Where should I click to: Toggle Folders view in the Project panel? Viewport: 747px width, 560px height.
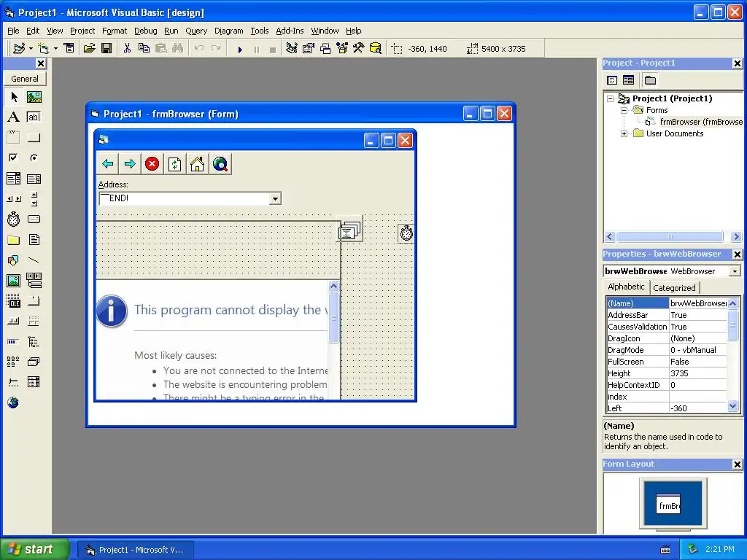click(x=650, y=80)
